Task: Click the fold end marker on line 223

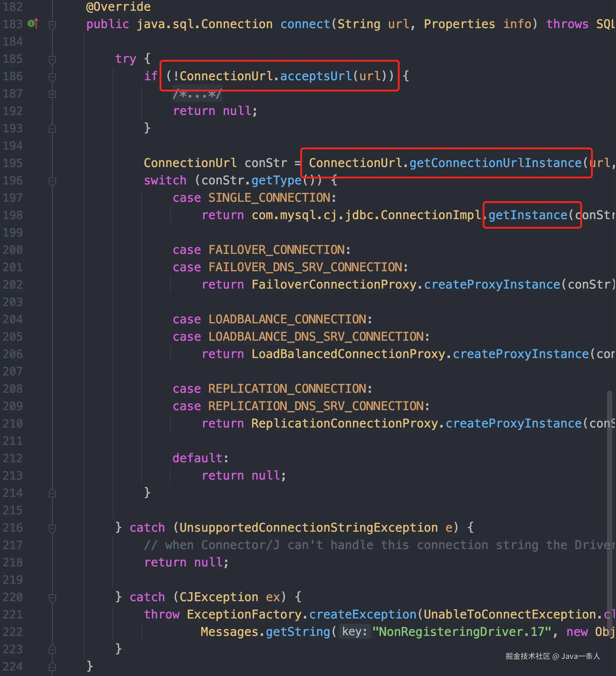Action: coord(52,649)
